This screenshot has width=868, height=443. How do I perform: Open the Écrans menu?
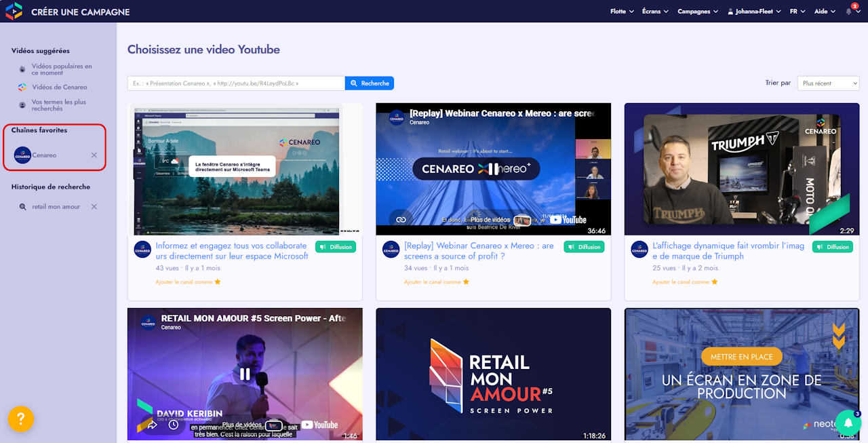tap(655, 12)
